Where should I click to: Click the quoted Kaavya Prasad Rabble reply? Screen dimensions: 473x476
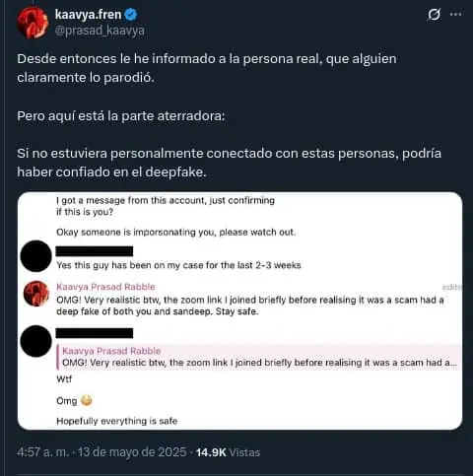[259, 357]
